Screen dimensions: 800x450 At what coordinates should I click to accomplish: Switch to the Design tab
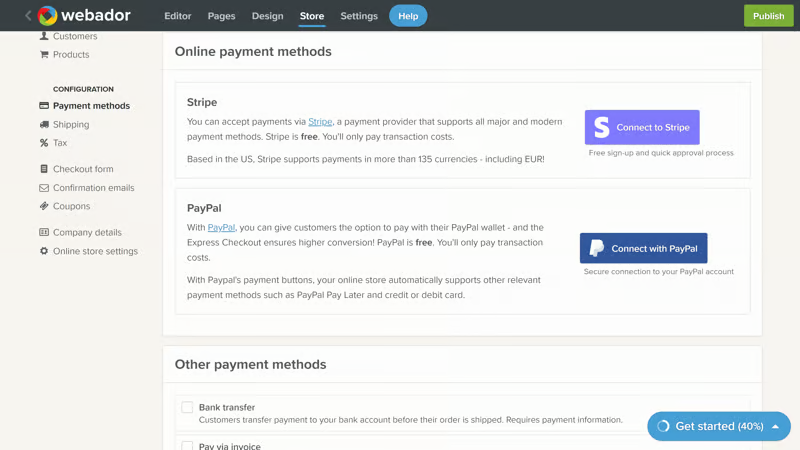coord(267,16)
